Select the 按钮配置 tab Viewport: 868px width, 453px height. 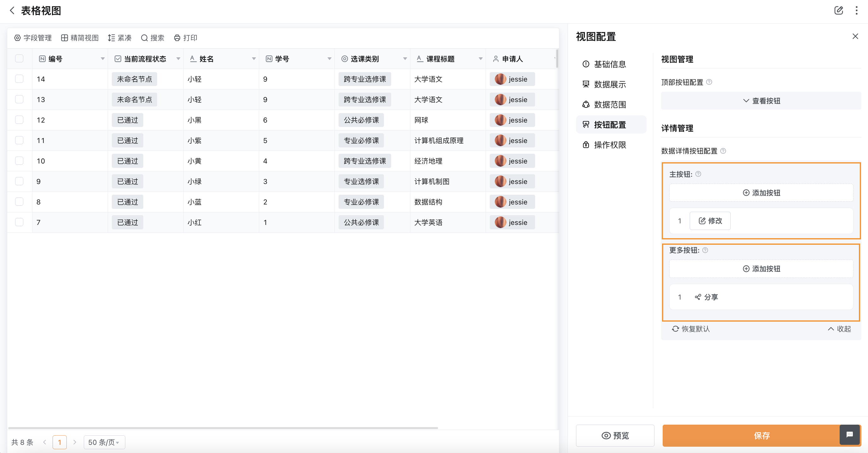[x=611, y=125]
